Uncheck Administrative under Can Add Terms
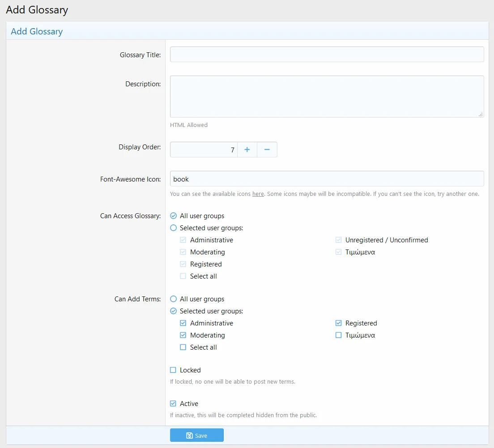 click(x=183, y=323)
